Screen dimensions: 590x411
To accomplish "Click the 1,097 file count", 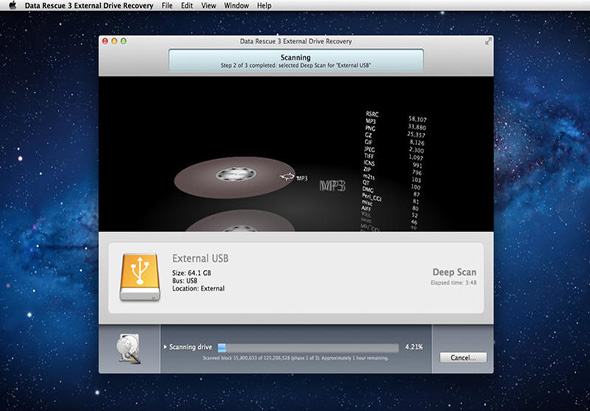I will pyautogui.click(x=416, y=158).
